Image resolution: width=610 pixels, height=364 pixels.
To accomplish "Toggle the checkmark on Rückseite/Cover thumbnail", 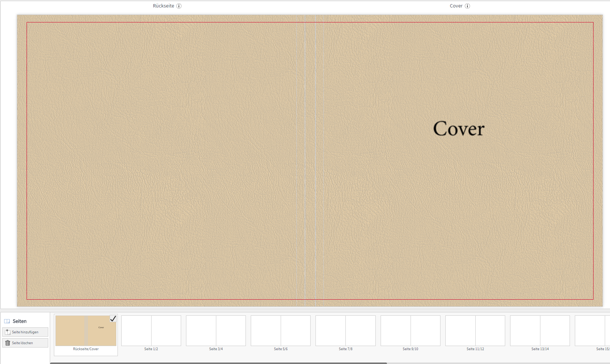I will pyautogui.click(x=113, y=319).
